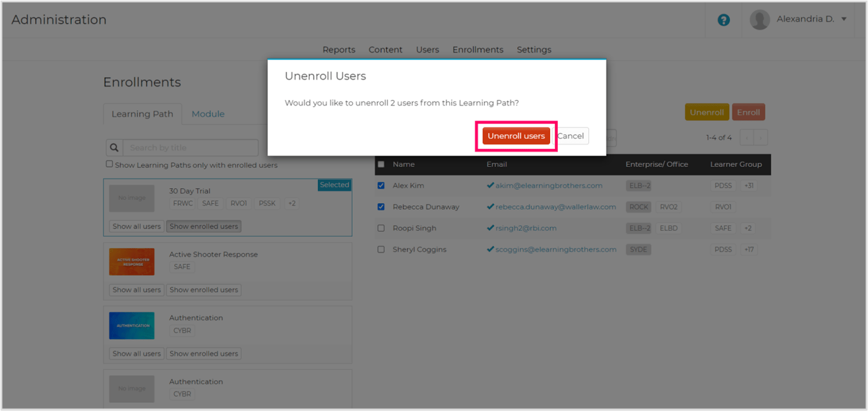868x411 pixels.
Task: Show enrolled users for Active Shooter Response
Action: [x=204, y=290]
